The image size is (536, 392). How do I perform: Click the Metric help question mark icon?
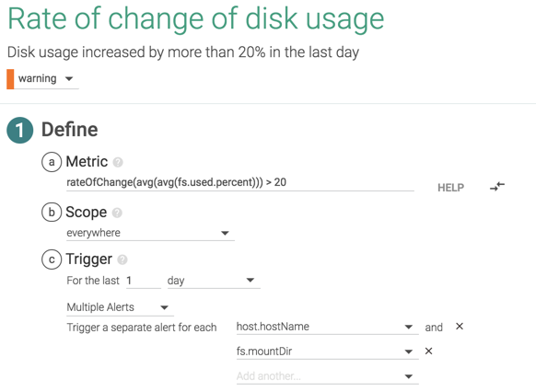118,162
